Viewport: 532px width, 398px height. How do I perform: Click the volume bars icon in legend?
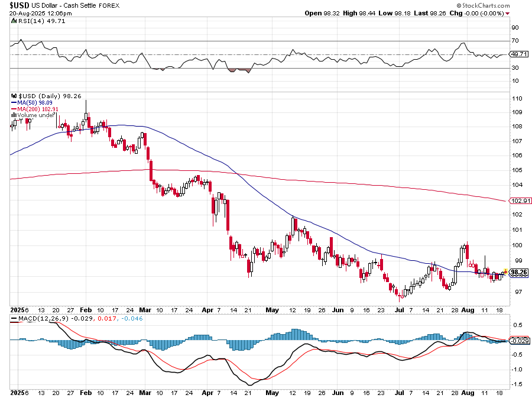[x=14, y=115]
